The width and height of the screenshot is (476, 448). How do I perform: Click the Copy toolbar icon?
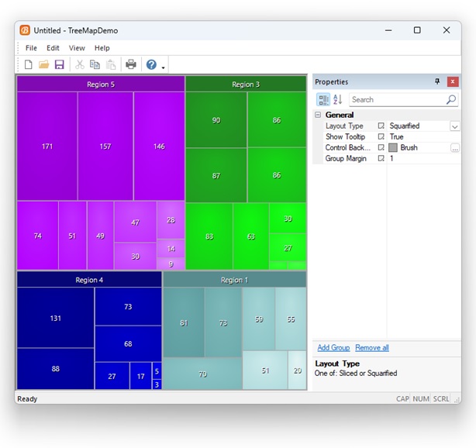point(95,64)
